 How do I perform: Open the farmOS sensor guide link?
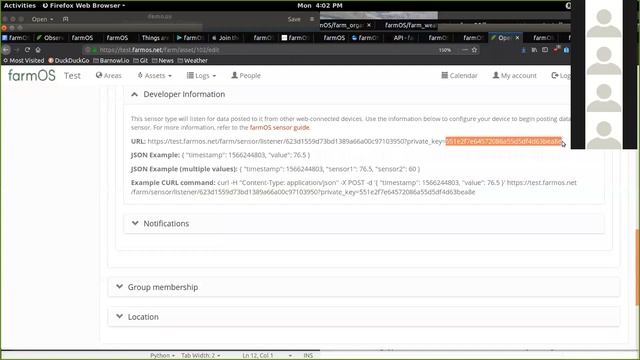pos(280,127)
